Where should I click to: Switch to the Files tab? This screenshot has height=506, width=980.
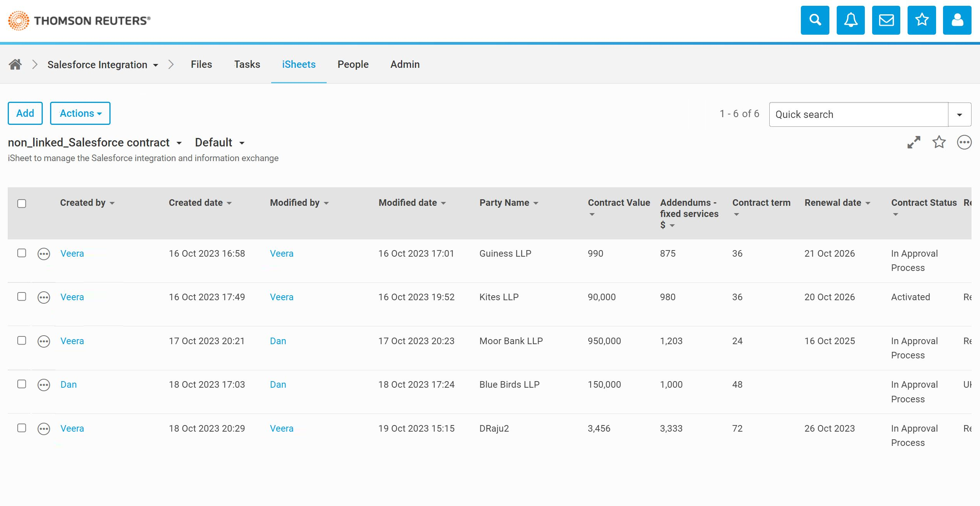coord(201,64)
